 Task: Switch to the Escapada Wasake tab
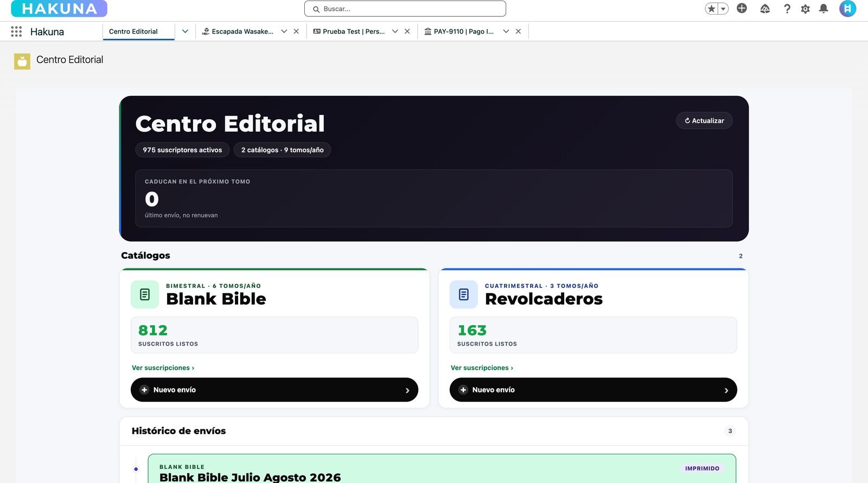point(238,31)
